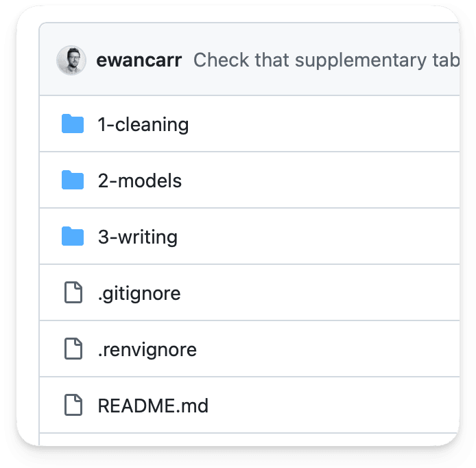
Task: Click the 1-cleaning folder icon
Action: [72, 124]
